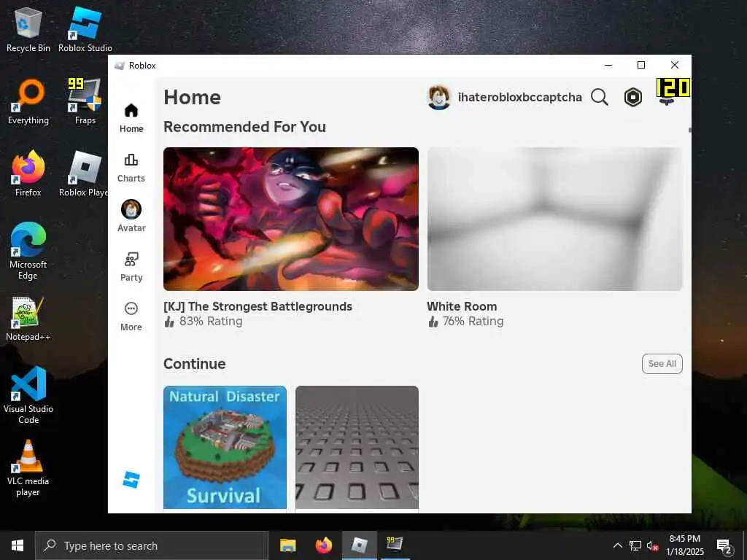Go to Home in Roblox sidebar
The width and height of the screenshot is (747, 560).
(x=131, y=118)
